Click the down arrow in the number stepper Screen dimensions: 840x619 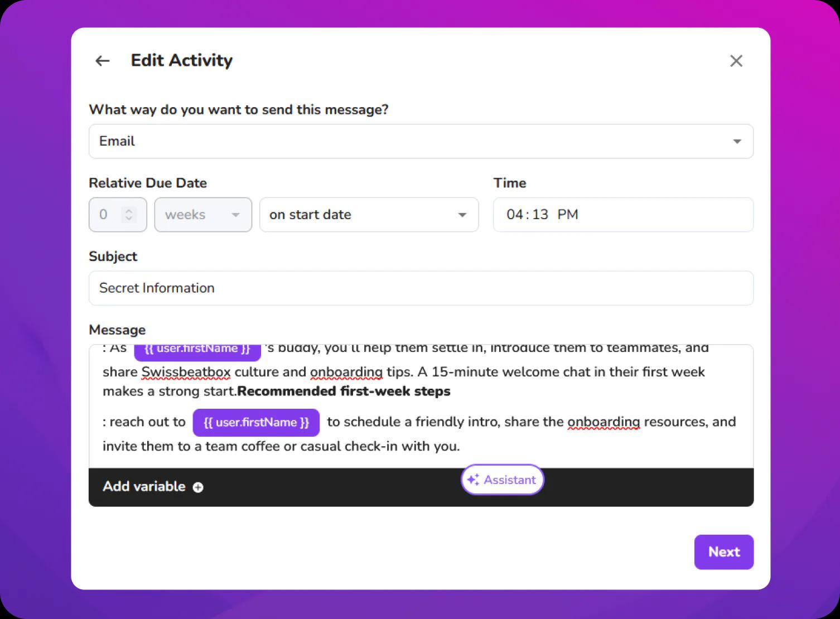click(129, 218)
